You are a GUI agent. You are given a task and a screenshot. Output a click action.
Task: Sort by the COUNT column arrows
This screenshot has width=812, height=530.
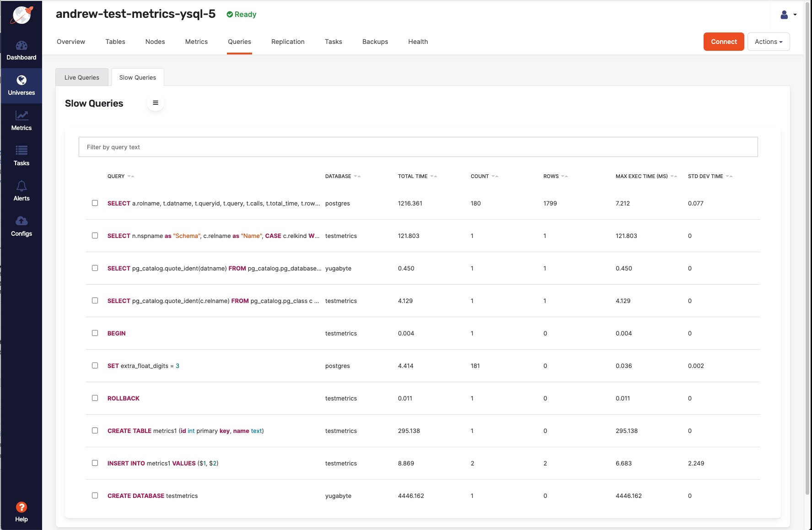495,176
